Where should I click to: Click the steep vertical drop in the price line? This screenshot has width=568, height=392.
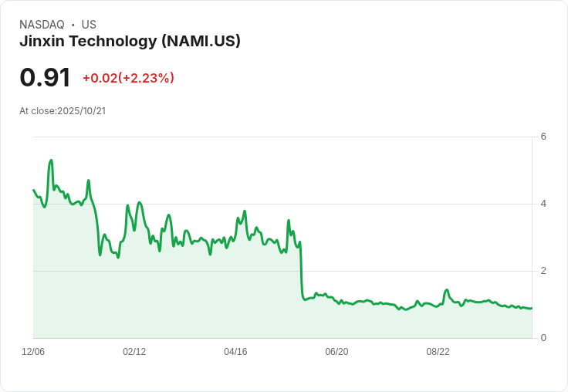pos(301,270)
